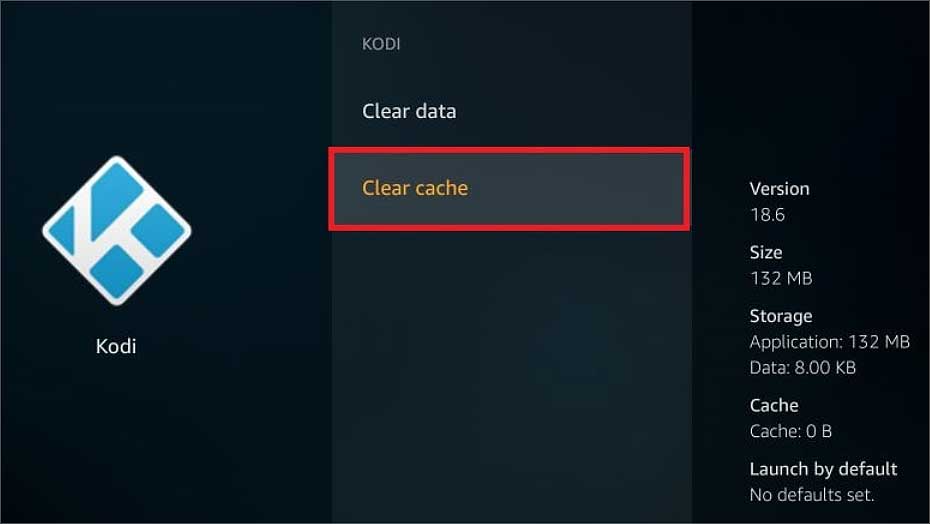Click the right blue square of the Kodi logo
Screen dimensions: 930x524
coord(159,230)
